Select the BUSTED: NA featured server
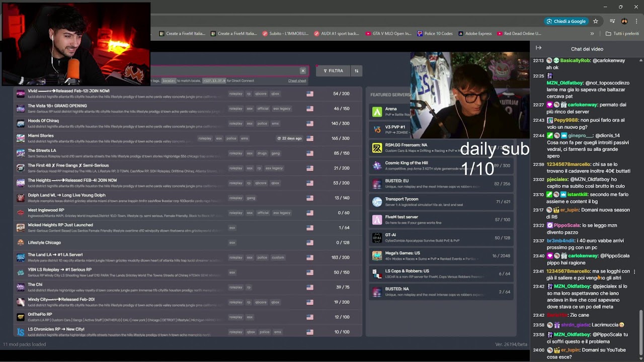 [x=441, y=292]
